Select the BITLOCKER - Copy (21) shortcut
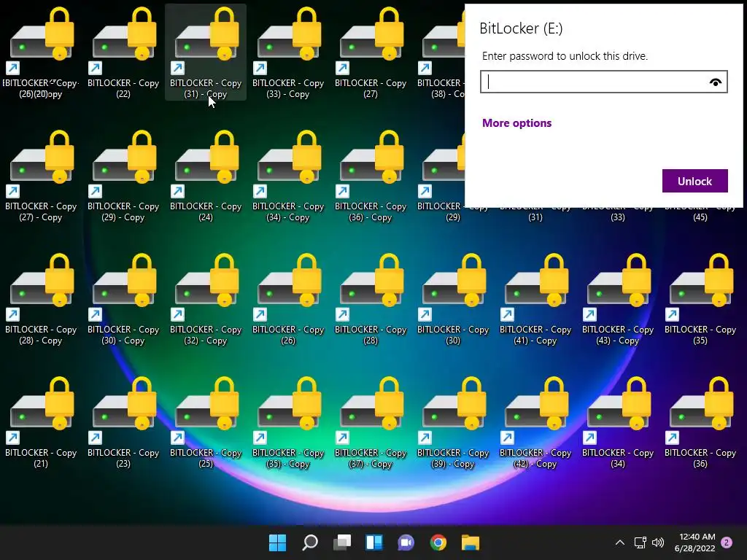The width and height of the screenshot is (747, 560). coord(41,422)
